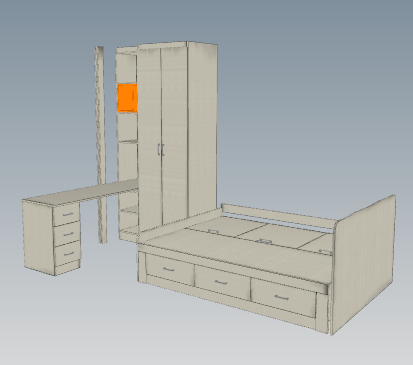Click the right under-bed drawer
The height and width of the screenshot is (365, 413).
click(x=283, y=297)
